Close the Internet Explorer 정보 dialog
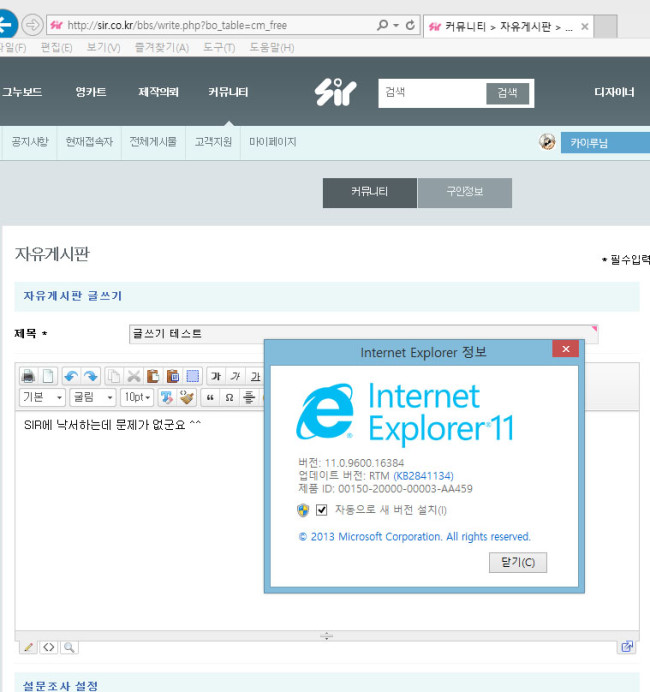Screen dimensions: 650x692 (566, 349)
